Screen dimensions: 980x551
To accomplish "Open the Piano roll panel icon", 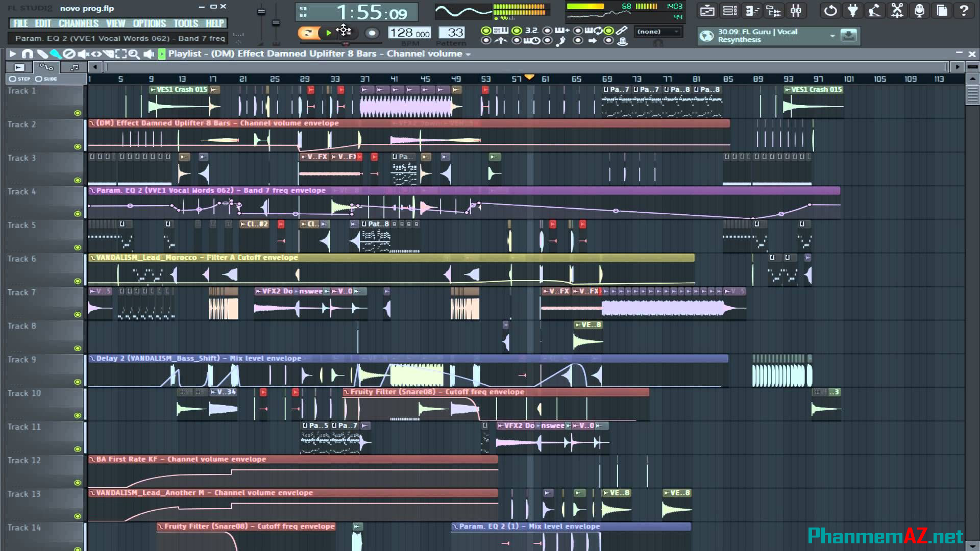I will (751, 10).
